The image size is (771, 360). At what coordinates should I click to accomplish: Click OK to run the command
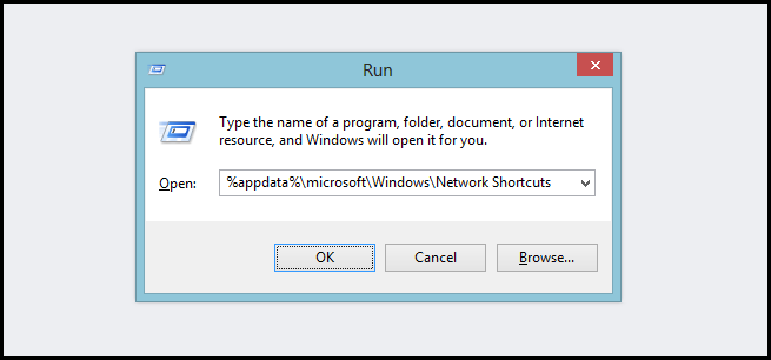325,257
